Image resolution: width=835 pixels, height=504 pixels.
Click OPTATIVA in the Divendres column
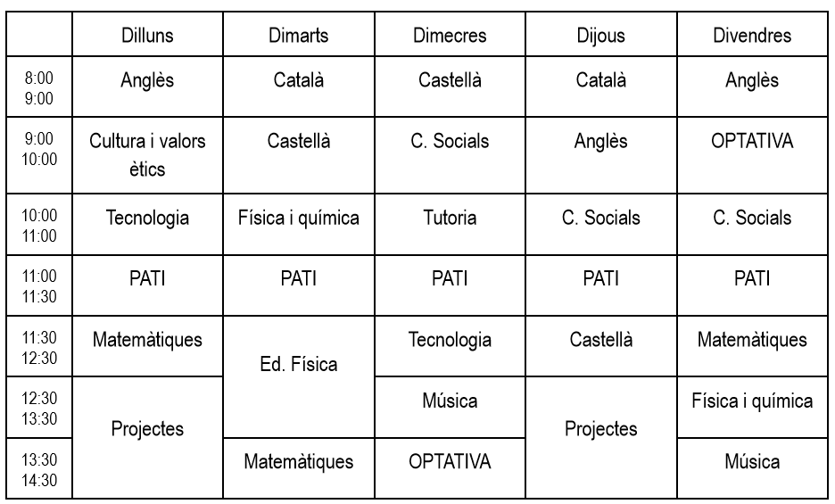point(752,142)
